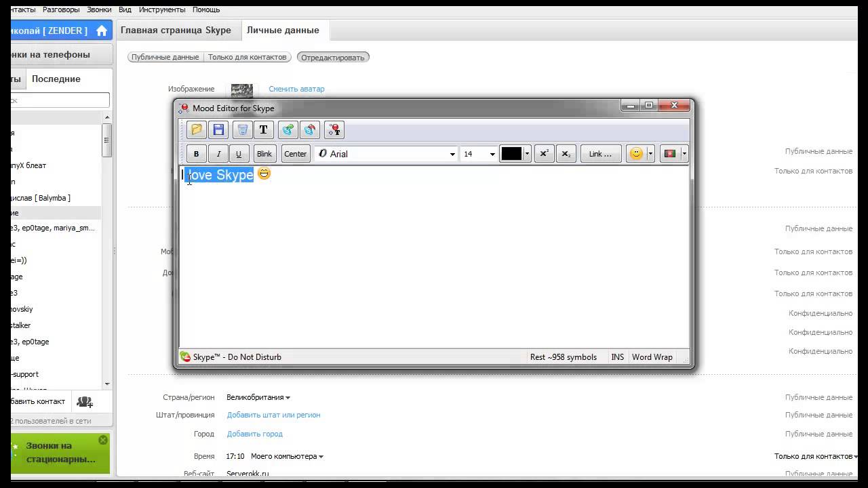Click the flag icon button in toolbar
The width and height of the screenshot is (868, 488).
coord(671,154)
